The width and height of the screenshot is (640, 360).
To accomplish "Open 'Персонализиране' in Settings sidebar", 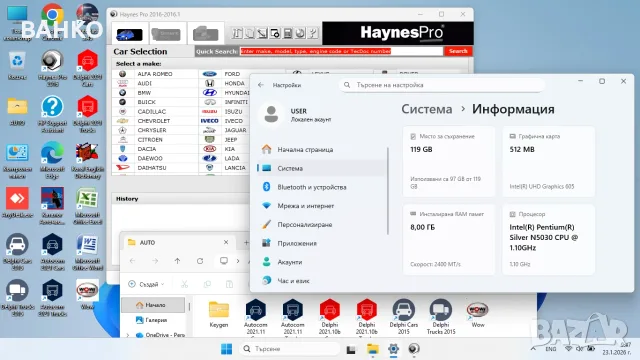I will (322, 224).
